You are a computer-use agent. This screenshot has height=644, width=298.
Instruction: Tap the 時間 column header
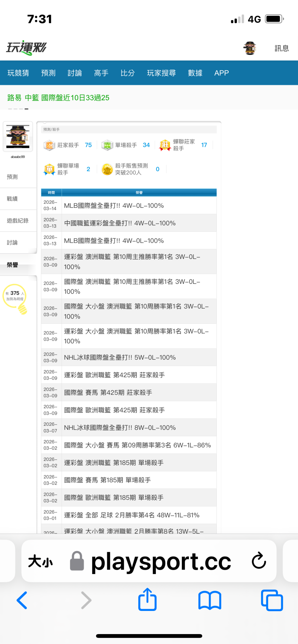pyautogui.click(x=51, y=193)
